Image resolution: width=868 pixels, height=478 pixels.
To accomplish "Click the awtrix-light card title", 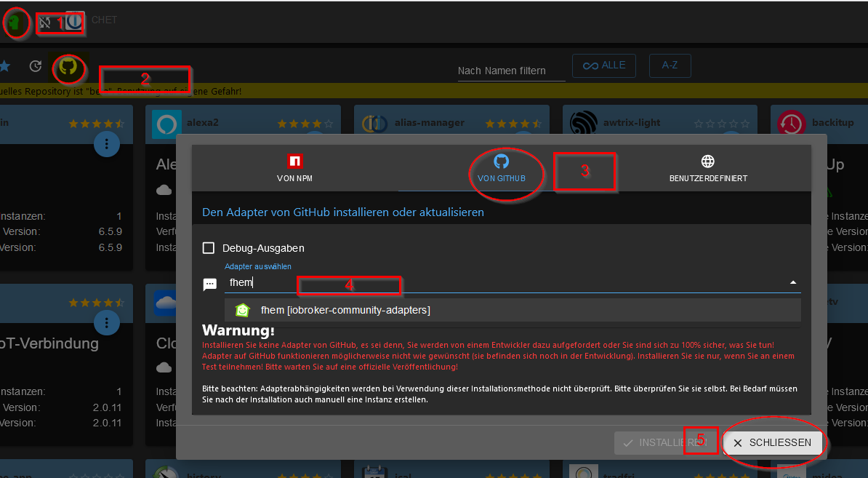I will [x=632, y=122].
